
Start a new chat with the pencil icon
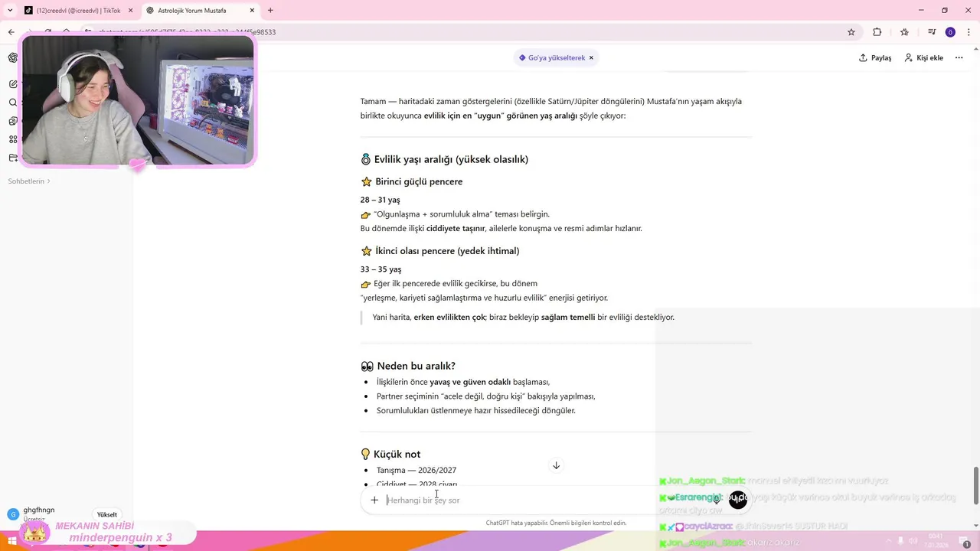tap(13, 83)
